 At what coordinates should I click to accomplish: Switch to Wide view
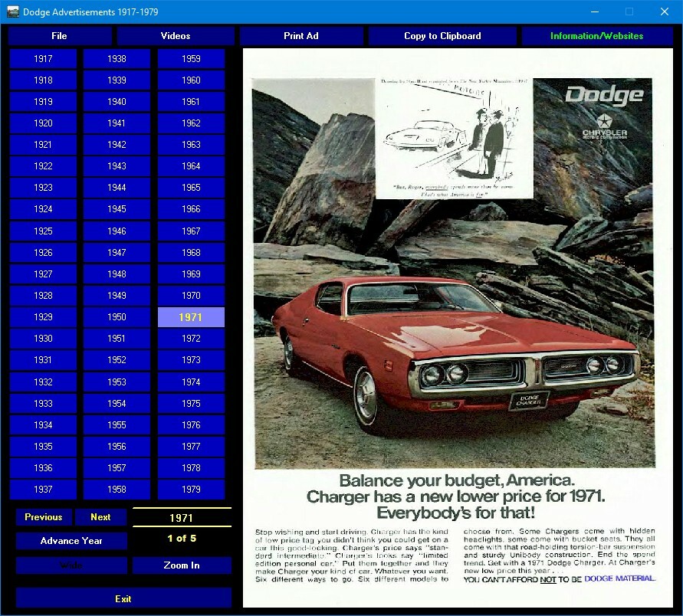[70, 565]
